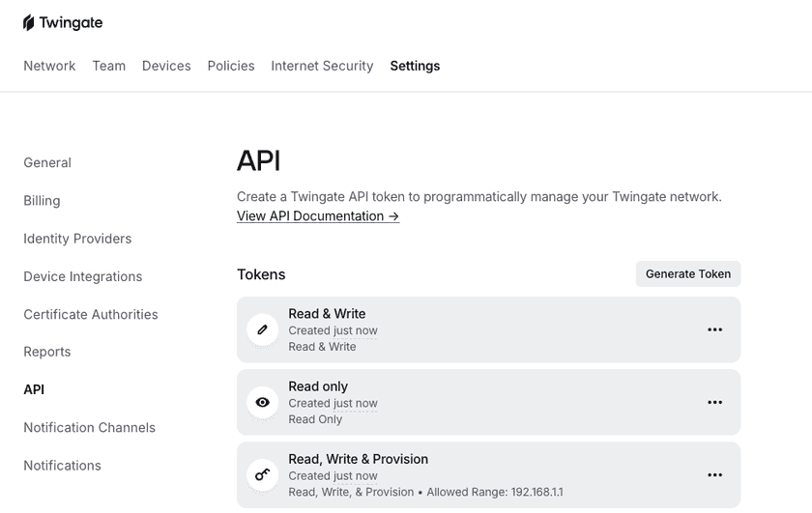Open Notification Channels settings
This screenshot has height=513, width=812.
pyautogui.click(x=90, y=428)
